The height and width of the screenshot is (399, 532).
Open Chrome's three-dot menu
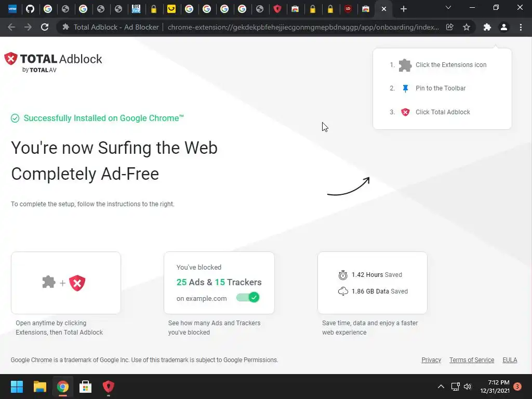pos(521,27)
